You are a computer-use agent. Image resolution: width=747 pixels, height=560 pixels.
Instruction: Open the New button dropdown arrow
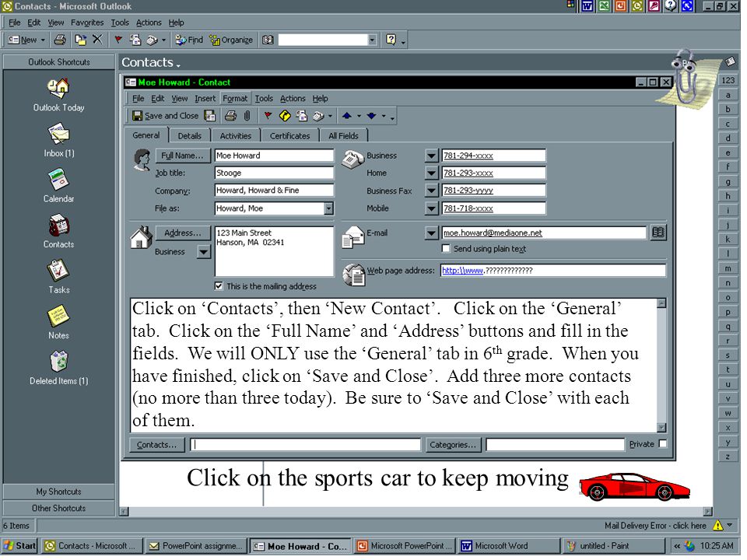click(43, 40)
